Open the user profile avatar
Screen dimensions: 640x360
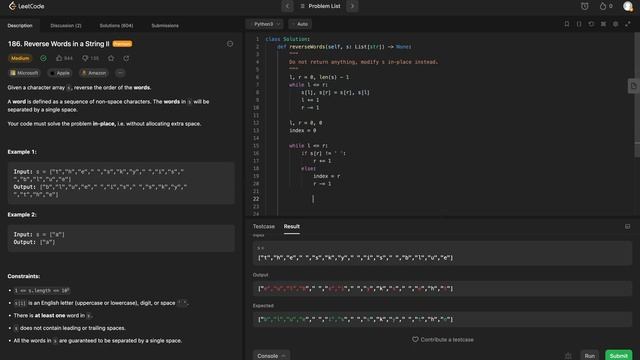point(628,6)
